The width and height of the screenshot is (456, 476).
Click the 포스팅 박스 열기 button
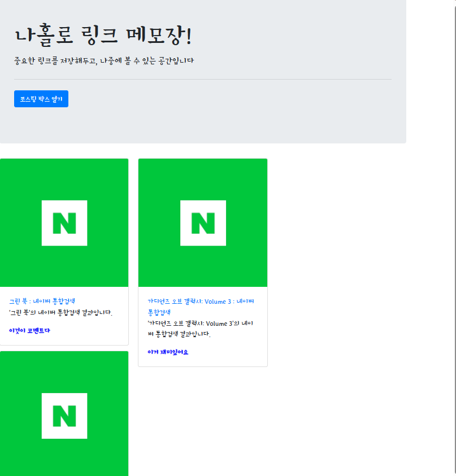click(x=41, y=99)
